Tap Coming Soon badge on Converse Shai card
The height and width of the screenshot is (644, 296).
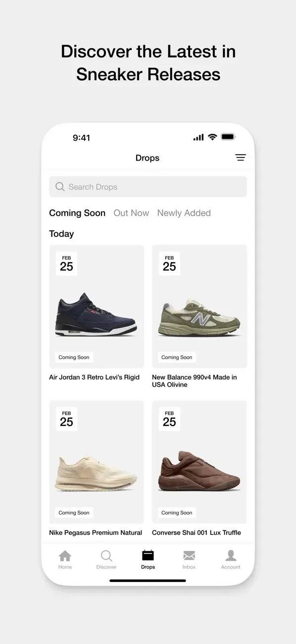coord(177,513)
